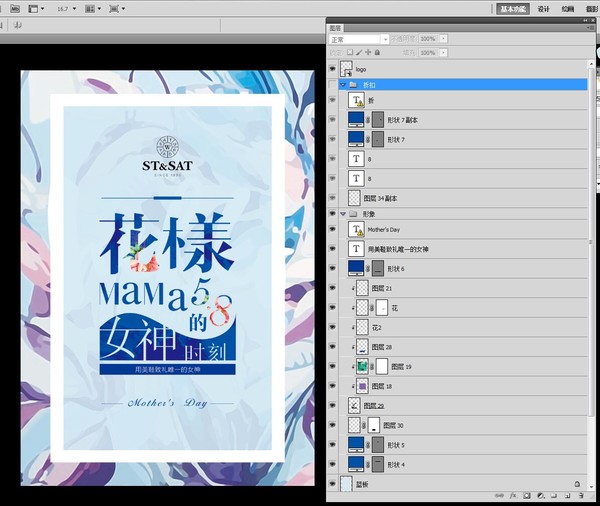
Task: Hide the 形状 6 layer
Action: (332, 268)
